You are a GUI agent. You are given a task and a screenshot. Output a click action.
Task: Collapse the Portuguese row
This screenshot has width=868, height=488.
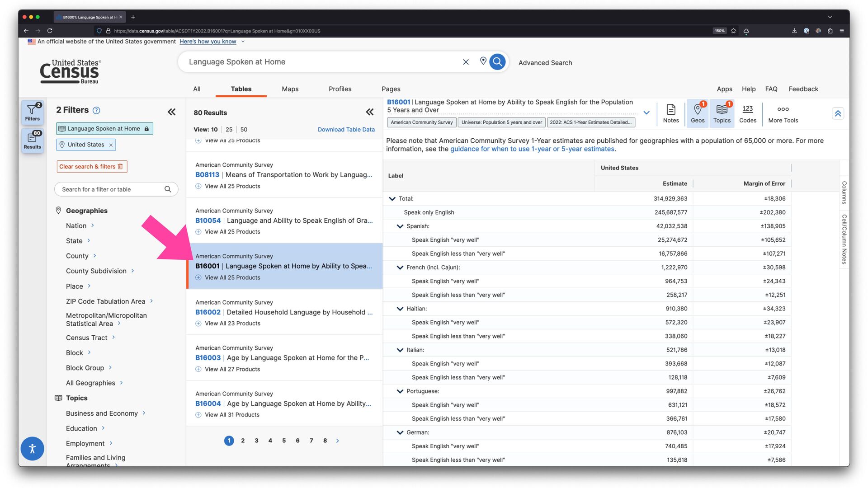point(400,391)
